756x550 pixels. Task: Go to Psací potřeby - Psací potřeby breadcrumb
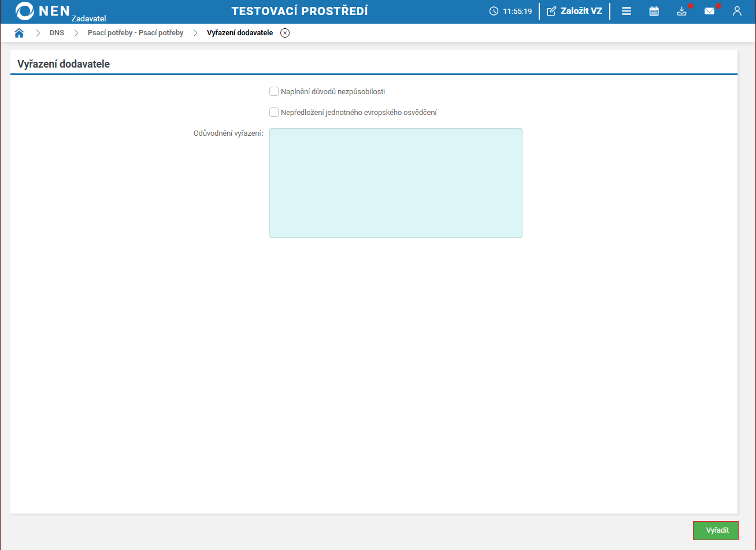[x=135, y=33]
